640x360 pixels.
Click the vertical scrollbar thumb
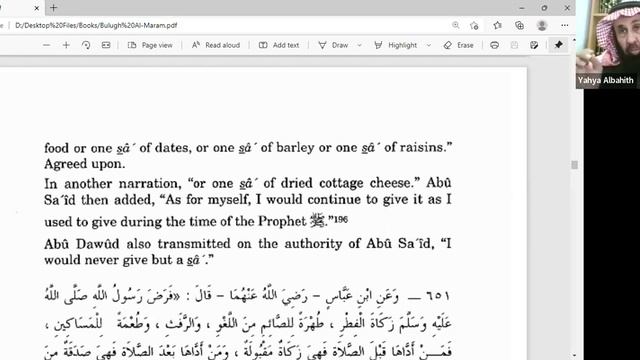(x=574, y=165)
